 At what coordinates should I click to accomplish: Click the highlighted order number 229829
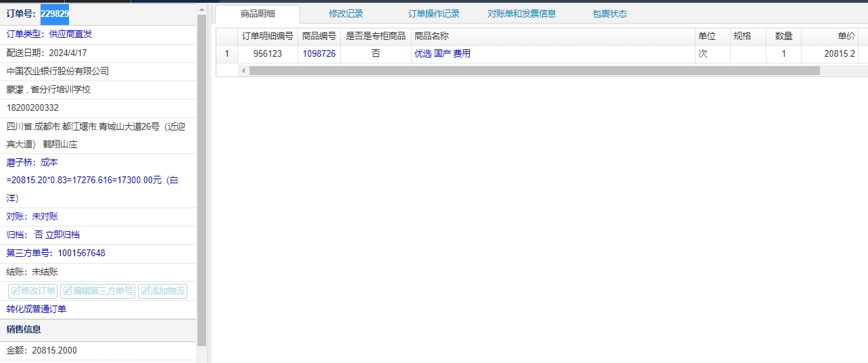pos(54,14)
